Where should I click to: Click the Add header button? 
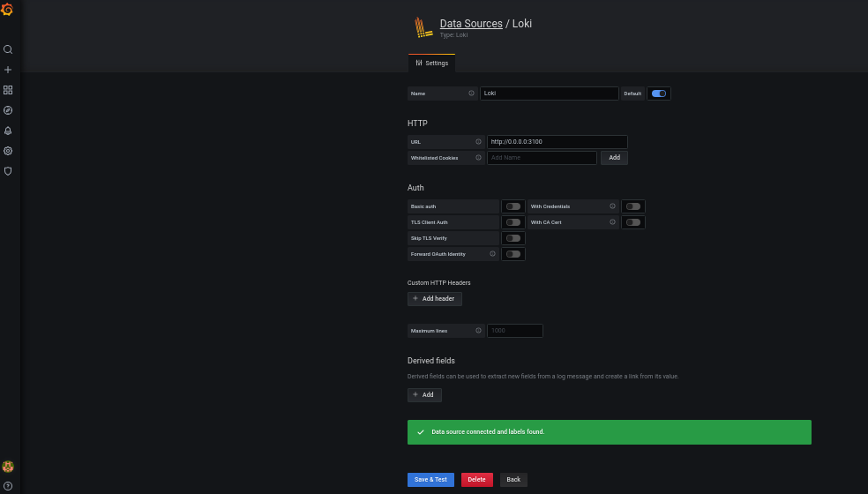tap(434, 299)
